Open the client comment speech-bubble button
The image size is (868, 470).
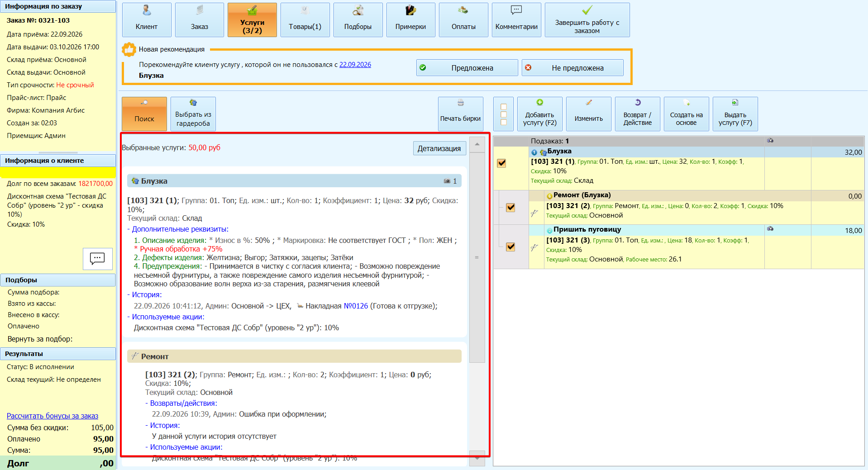[x=97, y=259]
